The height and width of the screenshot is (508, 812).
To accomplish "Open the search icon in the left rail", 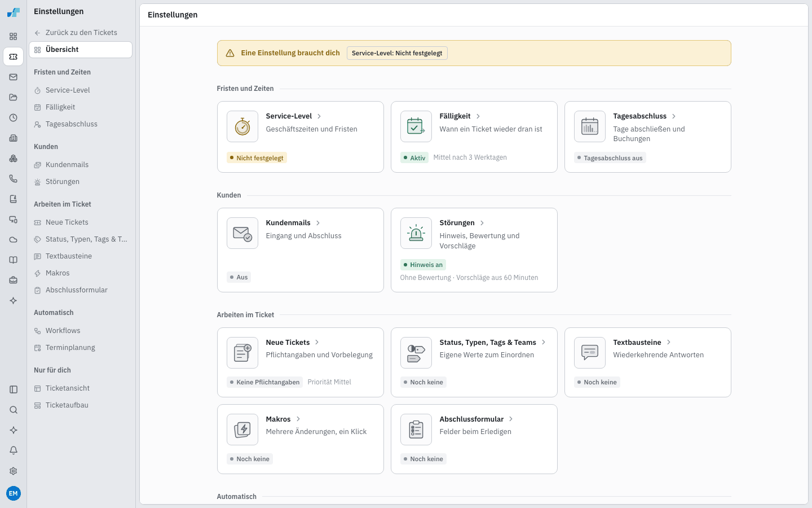I will point(14,410).
